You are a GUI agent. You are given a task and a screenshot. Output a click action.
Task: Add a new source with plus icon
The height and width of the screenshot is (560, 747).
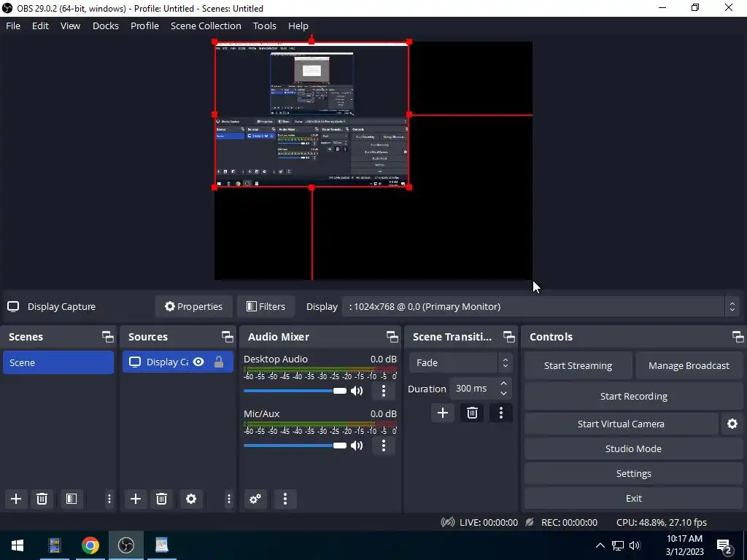[x=136, y=499]
